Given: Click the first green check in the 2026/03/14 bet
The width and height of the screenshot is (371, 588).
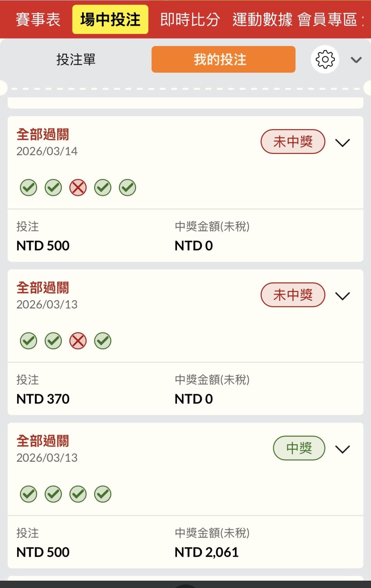Looking at the screenshot, I should pos(29,188).
